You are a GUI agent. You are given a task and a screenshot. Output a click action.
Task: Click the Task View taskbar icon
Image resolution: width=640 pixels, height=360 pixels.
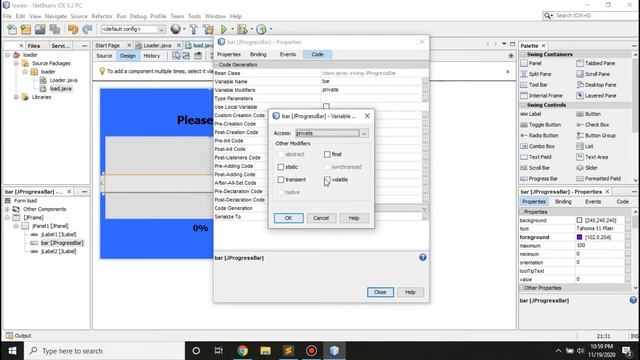coord(219,351)
